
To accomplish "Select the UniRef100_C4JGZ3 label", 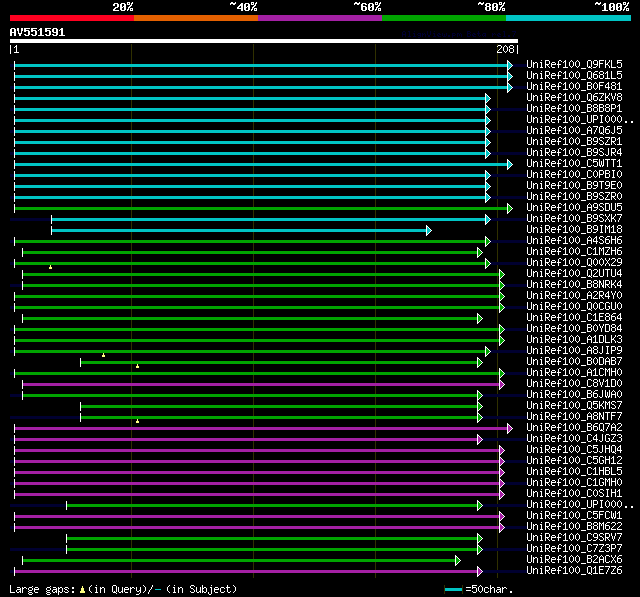I will click(574, 439).
